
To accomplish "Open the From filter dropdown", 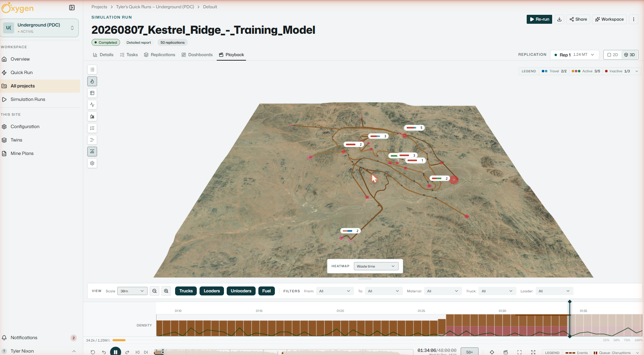I will (335, 291).
